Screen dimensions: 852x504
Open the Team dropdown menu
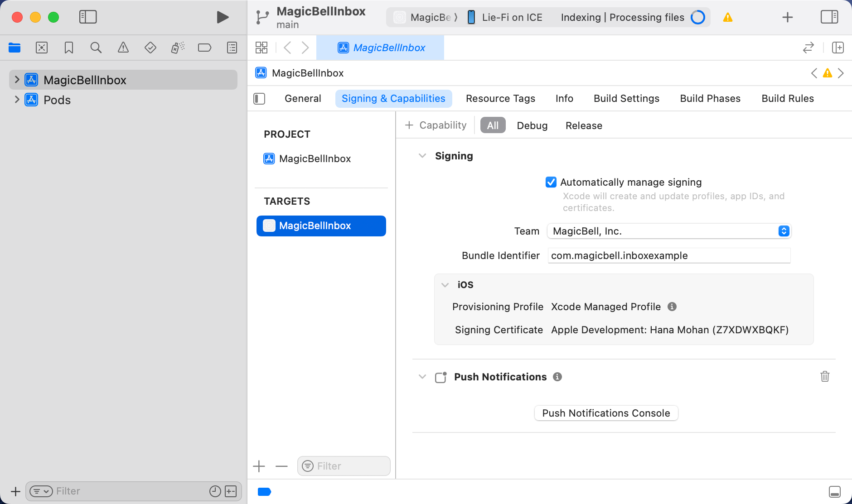669,231
